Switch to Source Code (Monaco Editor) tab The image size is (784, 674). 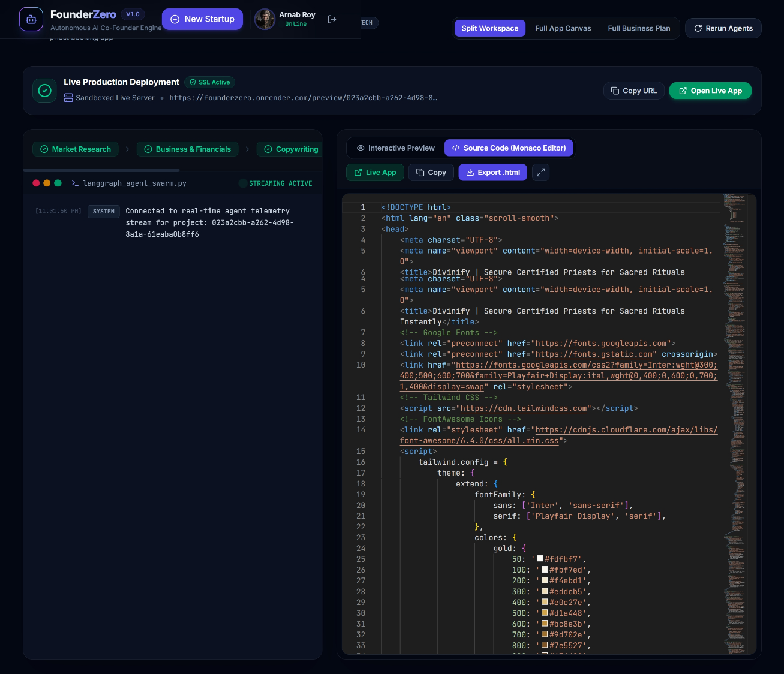[509, 148]
